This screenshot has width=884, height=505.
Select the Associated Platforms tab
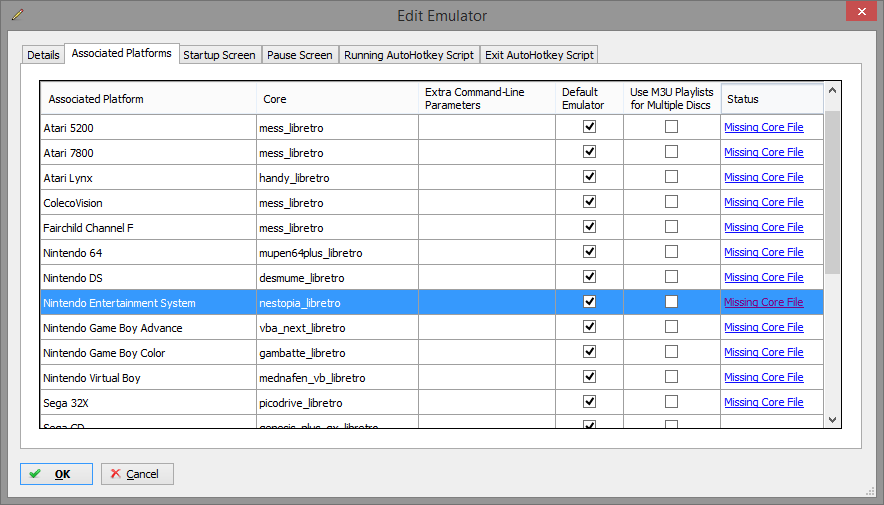tap(122, 54)
